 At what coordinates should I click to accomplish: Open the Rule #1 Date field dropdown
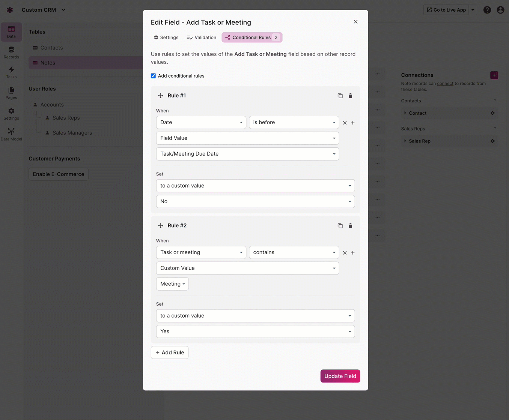tap(201, 122)
